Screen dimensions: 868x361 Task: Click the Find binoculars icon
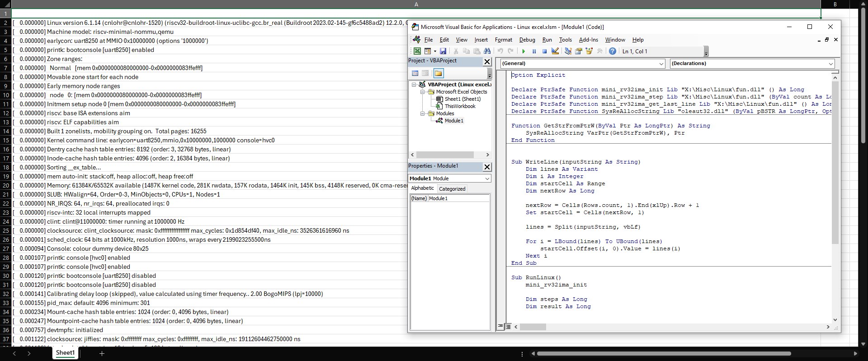tap(487, 52)
